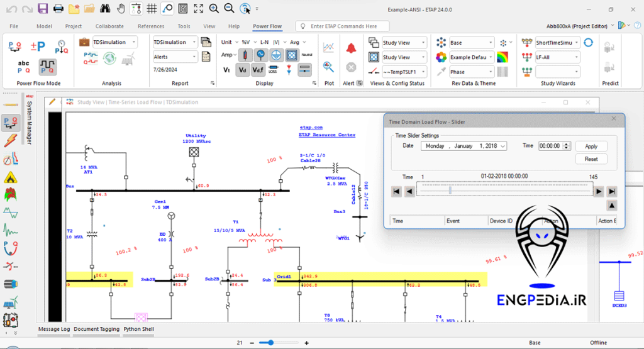
Task: Toggle the grid display icon in toolbar
Action: click(151, 9)
